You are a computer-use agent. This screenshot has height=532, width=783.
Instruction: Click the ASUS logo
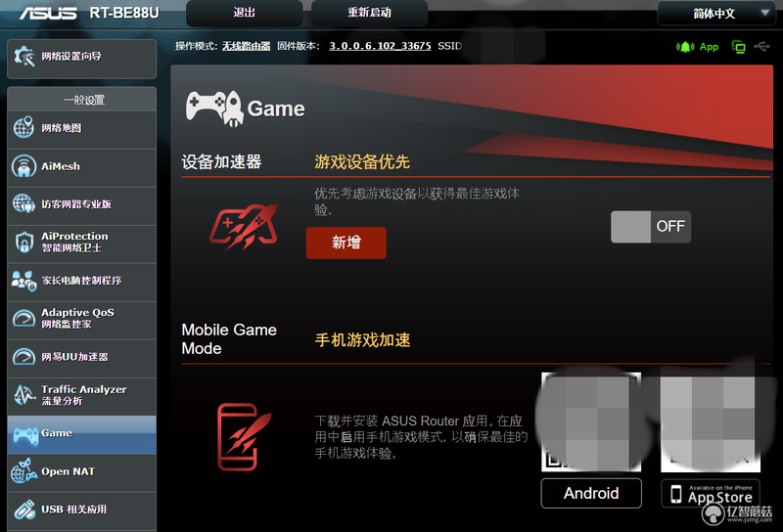48,13
